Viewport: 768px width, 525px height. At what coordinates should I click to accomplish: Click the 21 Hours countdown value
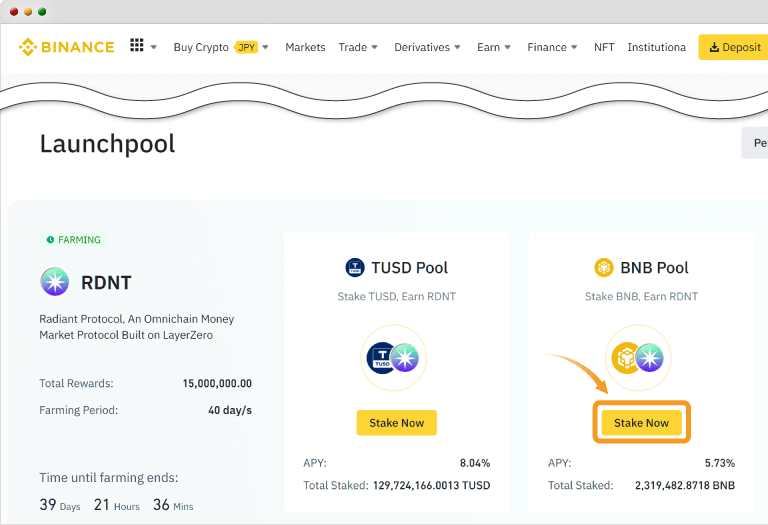pos(117,505)
